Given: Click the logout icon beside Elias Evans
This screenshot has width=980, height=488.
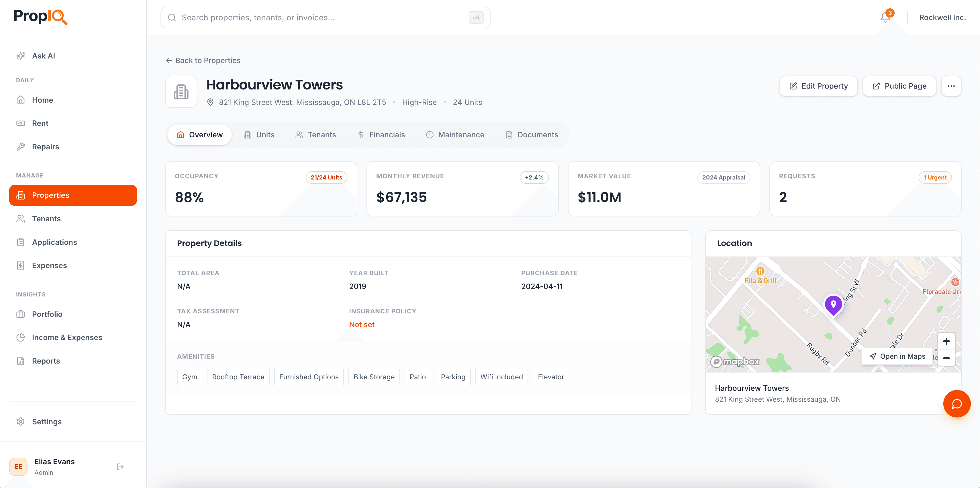Looking at the screenshot, I should point(120,467).
